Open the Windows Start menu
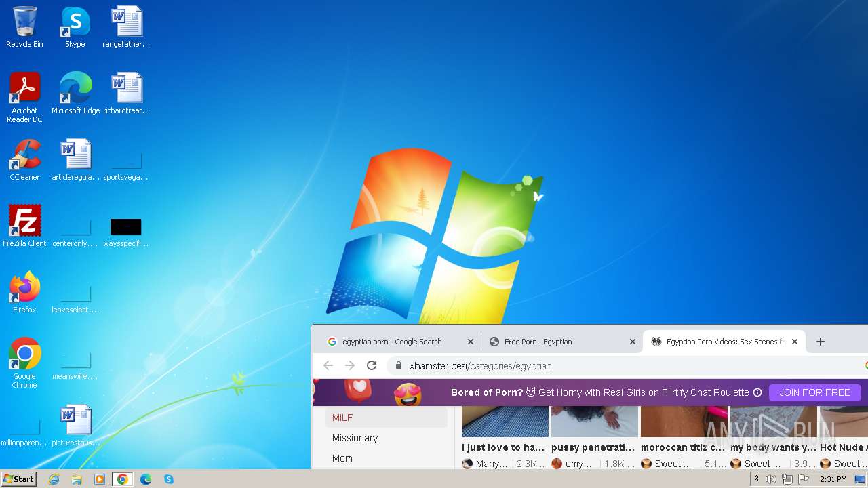 pos(19,479)
